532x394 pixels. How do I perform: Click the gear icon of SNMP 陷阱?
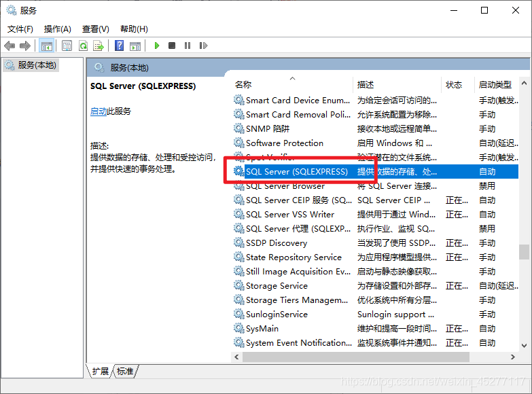click(239, 128)
